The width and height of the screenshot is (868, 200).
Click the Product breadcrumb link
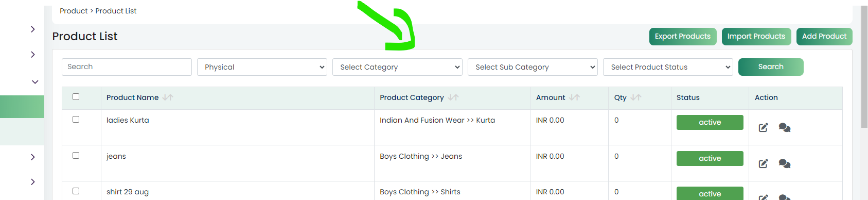(74, 11)
